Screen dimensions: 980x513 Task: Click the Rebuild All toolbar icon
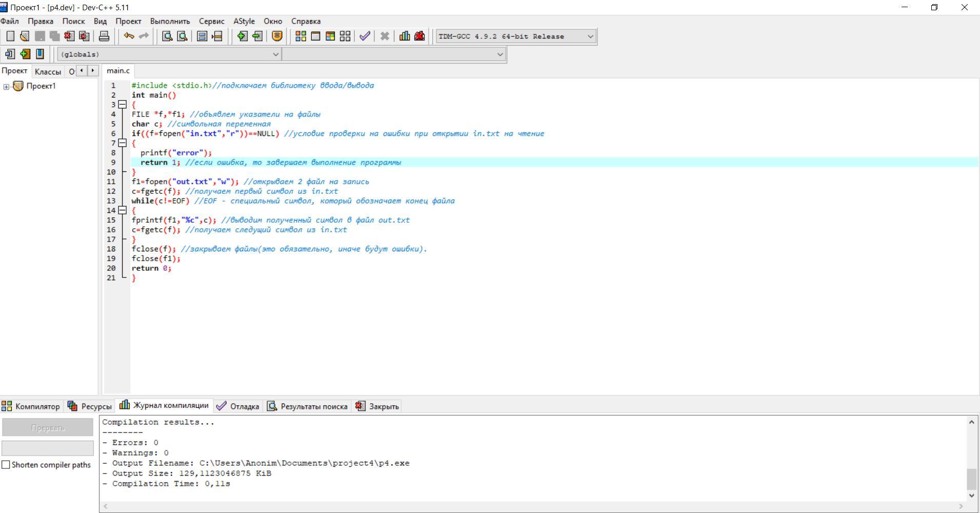pos(345,36)
